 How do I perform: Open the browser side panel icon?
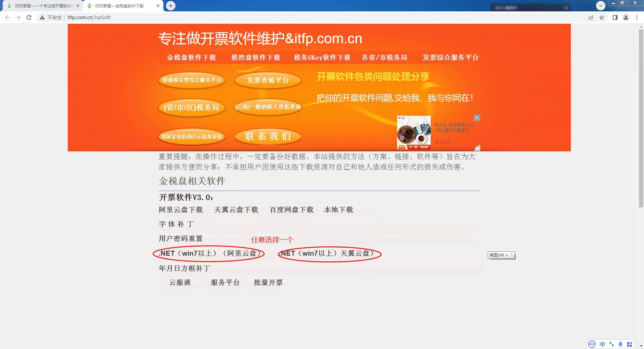point(615,17)
